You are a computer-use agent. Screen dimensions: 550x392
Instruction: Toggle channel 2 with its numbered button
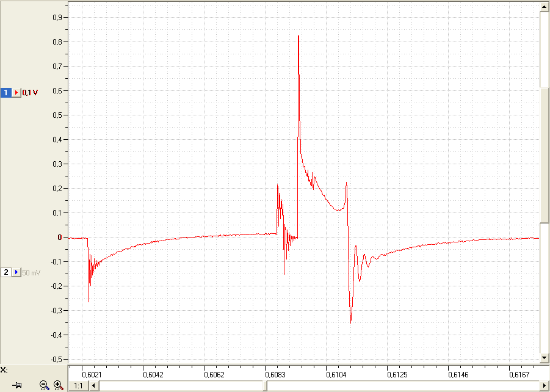click(x=6, y=272)
